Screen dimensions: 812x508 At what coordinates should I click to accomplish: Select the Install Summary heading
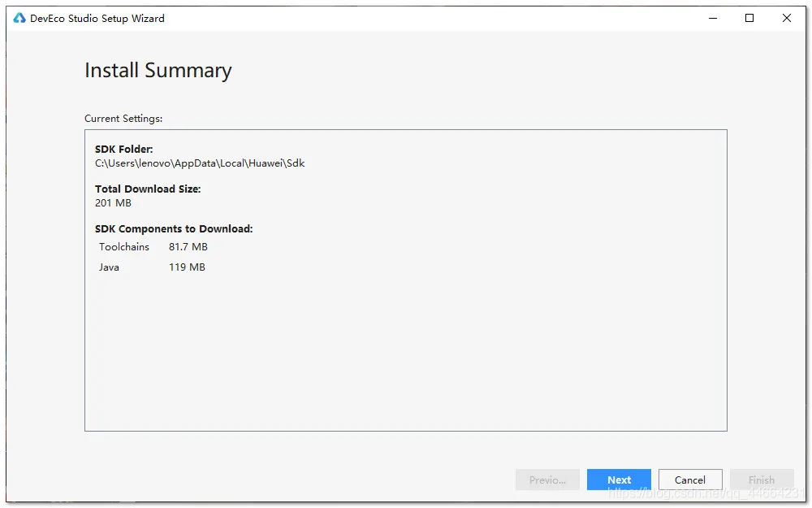(158, 71)
